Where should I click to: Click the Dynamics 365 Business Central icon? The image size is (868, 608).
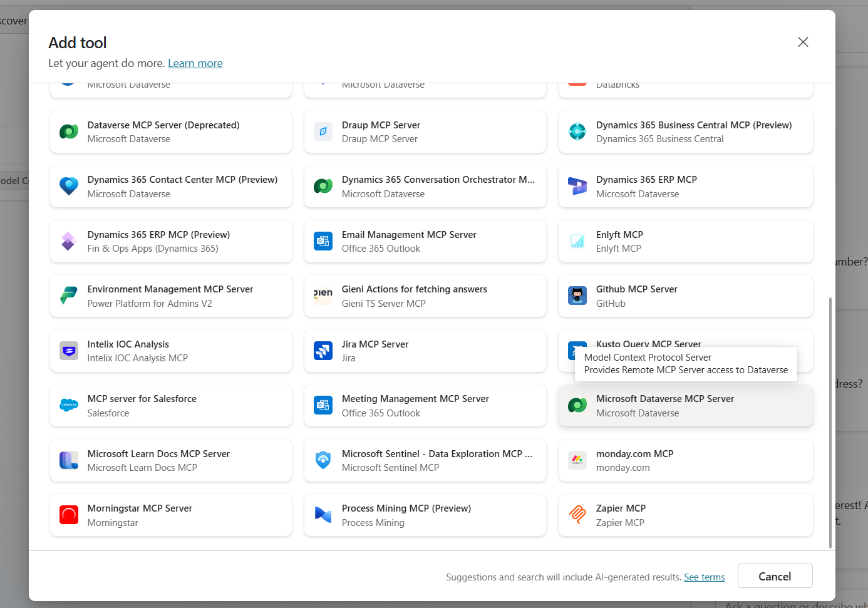point(577,131)
